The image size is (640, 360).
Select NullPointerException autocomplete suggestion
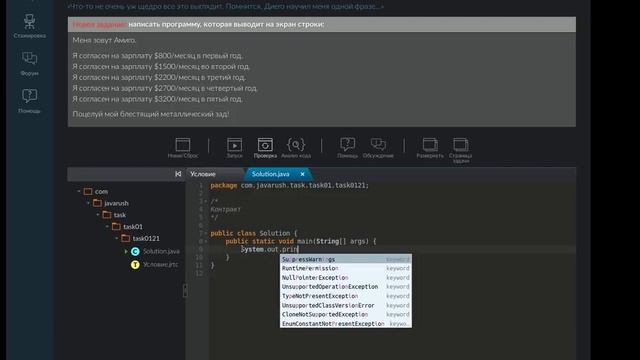tap(346, 278)
